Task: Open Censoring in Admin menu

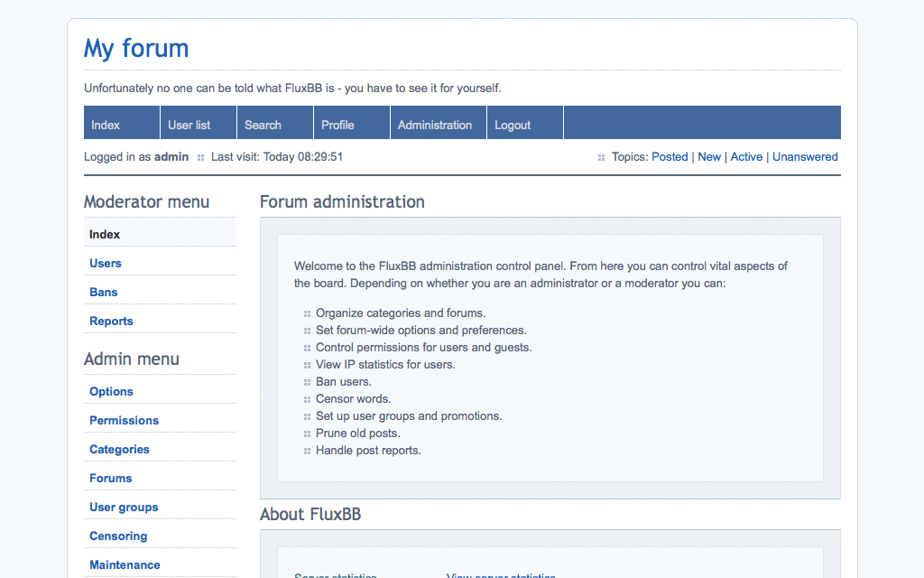Action: [x=118, y=536]
